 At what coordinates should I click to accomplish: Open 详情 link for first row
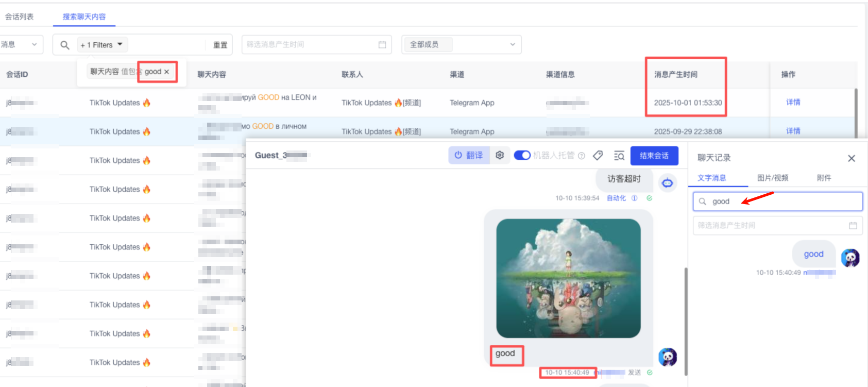[793, 102]
